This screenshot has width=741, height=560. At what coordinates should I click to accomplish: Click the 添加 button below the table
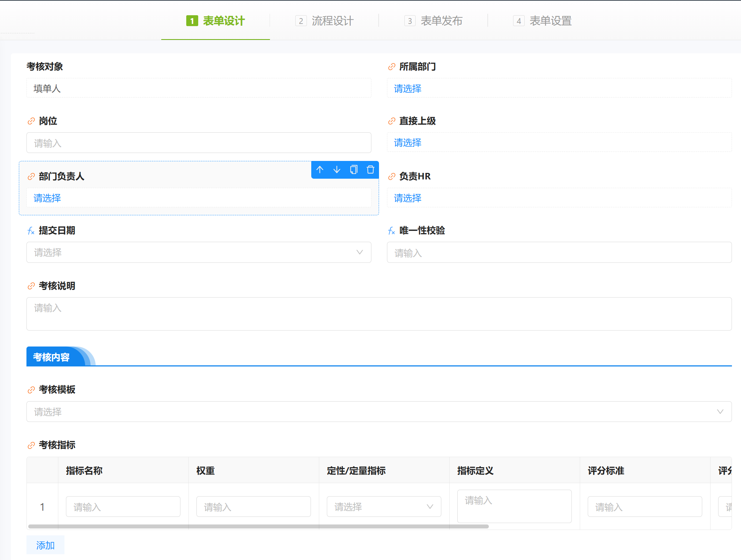45,545
